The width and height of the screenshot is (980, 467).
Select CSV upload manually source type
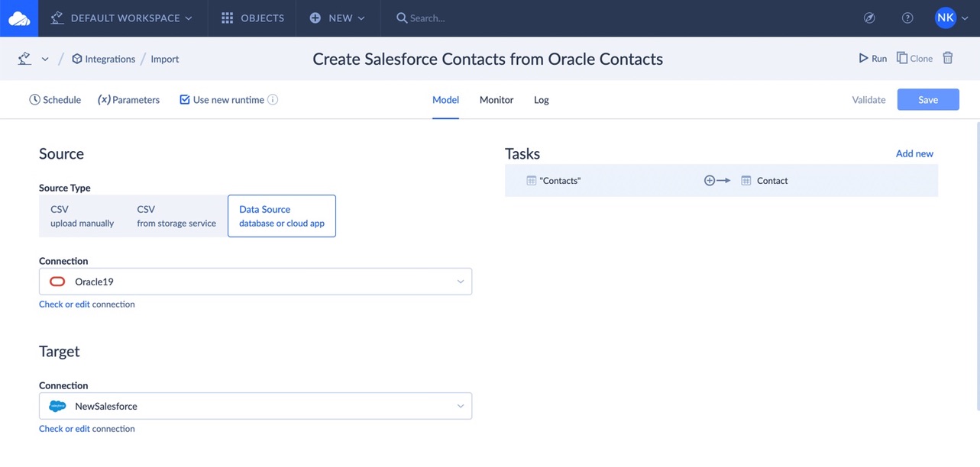pyautogui.click(x=82, y=216)
